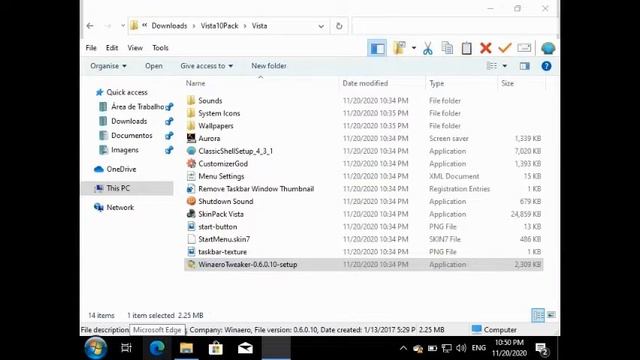Select the Wallpapers folder
Viewport: 640px width, 360px height.
point(216,126)
